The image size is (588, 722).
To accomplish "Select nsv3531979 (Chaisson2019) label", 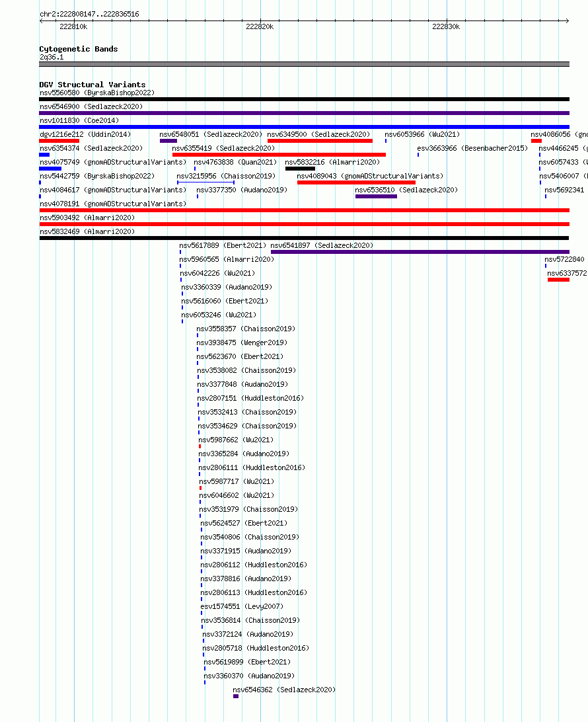I will point(248,509).
